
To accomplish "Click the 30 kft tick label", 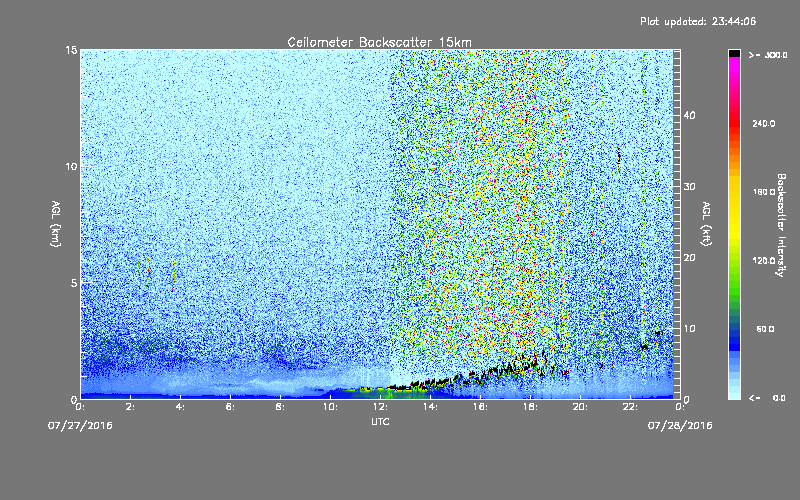I will (689, 186).
